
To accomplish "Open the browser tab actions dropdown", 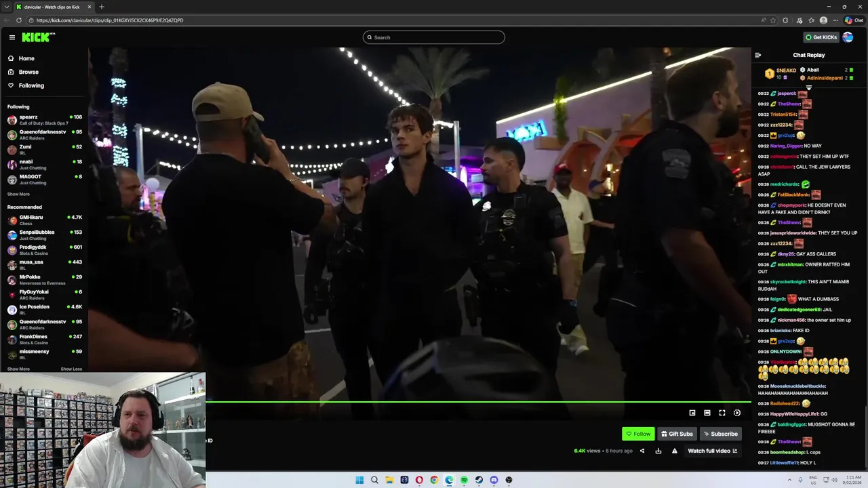I will tap(6, 7).
